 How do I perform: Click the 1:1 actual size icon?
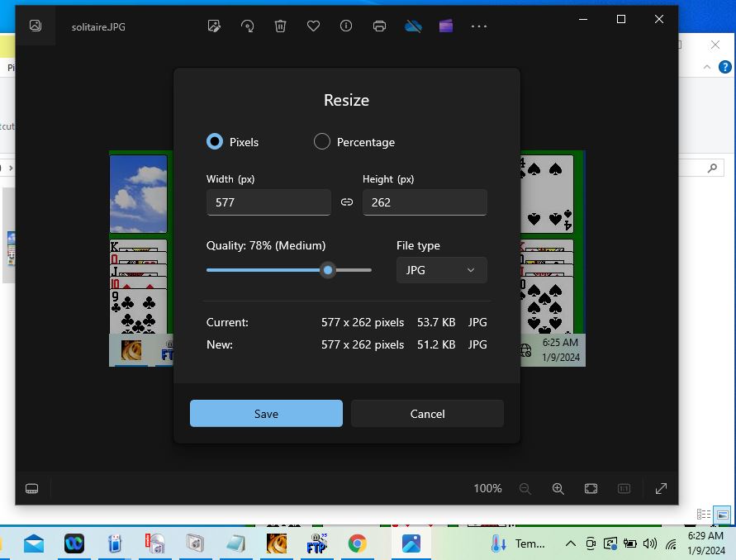click(624, 489)
